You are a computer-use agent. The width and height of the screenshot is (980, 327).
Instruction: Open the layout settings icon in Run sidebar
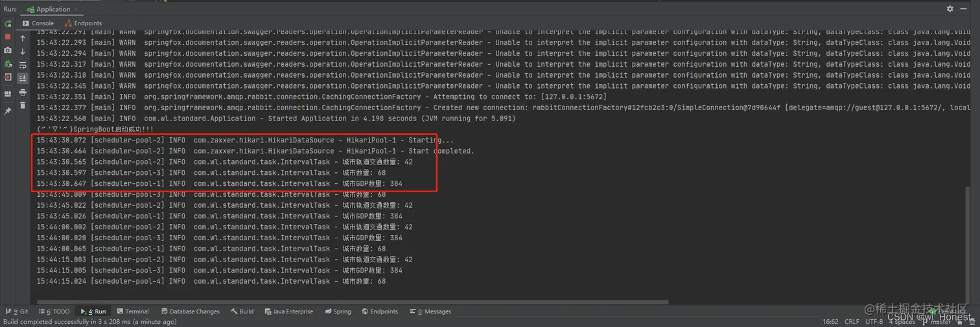pyautogui.click(x=8, y=94)
